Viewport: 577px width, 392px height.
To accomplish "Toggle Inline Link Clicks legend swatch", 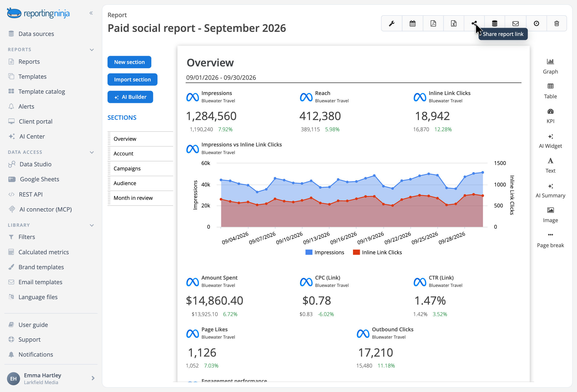I will click(x=356, y=252).
